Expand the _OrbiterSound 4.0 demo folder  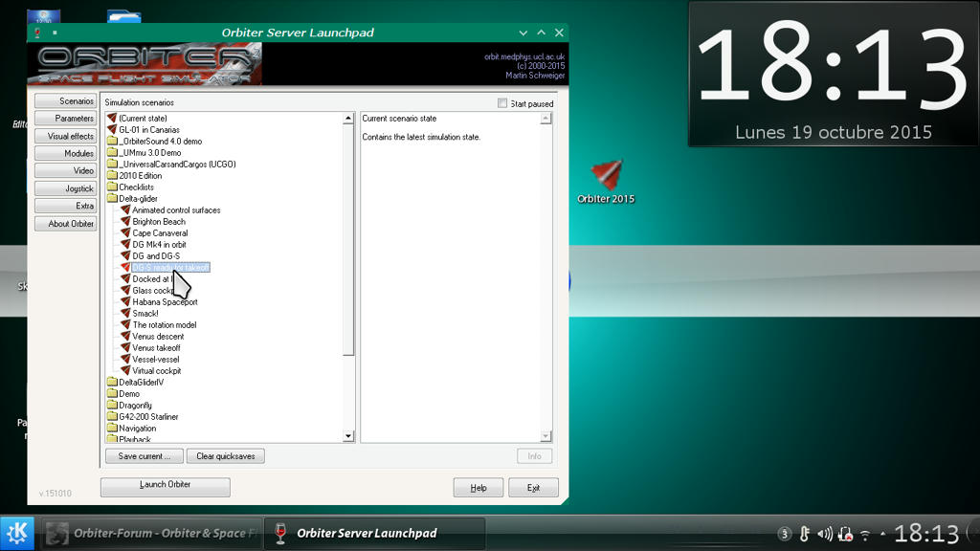[x=112, y=142]
